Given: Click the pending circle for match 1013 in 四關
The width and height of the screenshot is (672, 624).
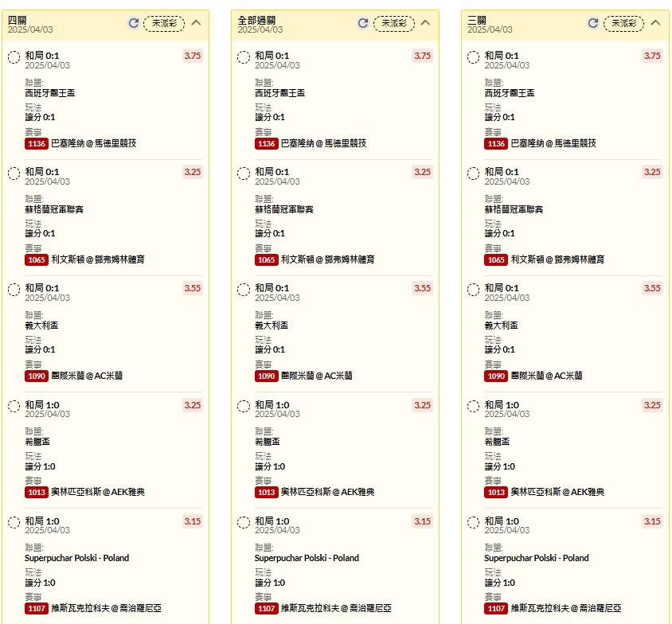Looking at the screenshot, I should [14, 407].
